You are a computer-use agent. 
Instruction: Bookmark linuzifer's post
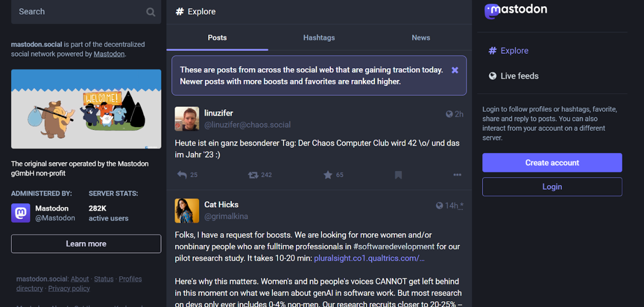click(398, 175)
